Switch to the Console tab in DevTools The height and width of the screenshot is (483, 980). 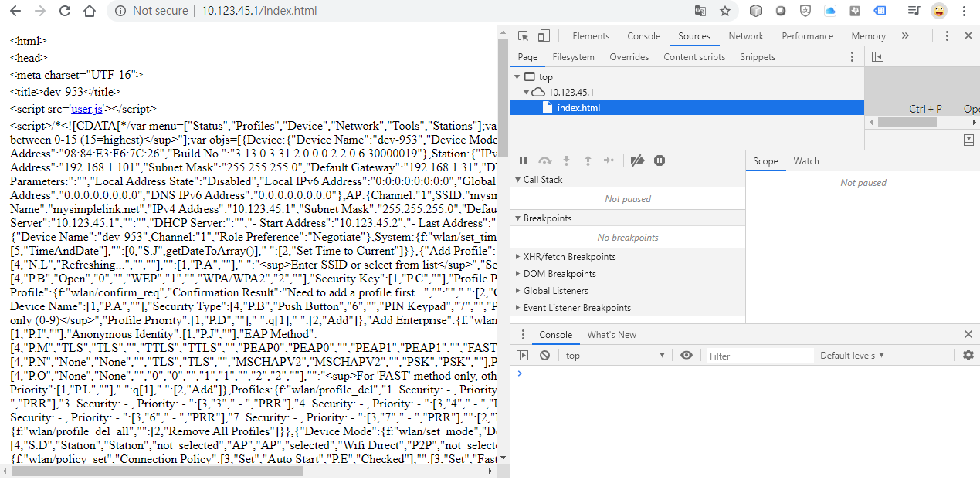pos(643,35)
